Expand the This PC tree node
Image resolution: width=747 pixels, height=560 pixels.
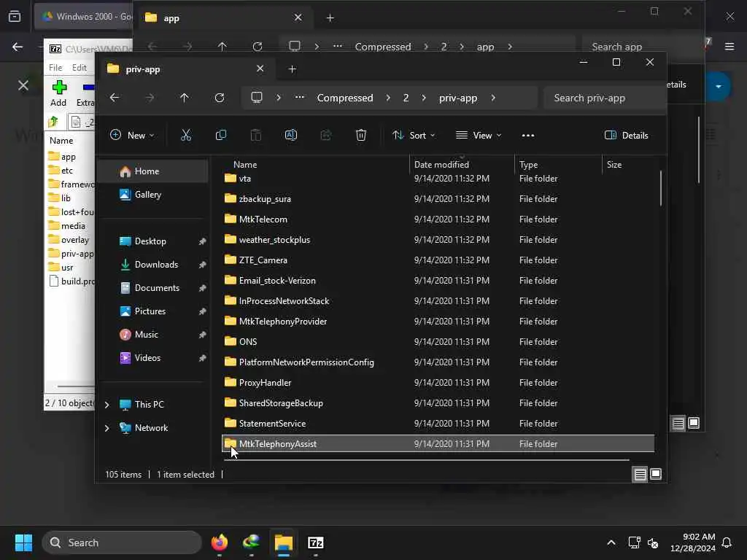(x=107, y=405)
